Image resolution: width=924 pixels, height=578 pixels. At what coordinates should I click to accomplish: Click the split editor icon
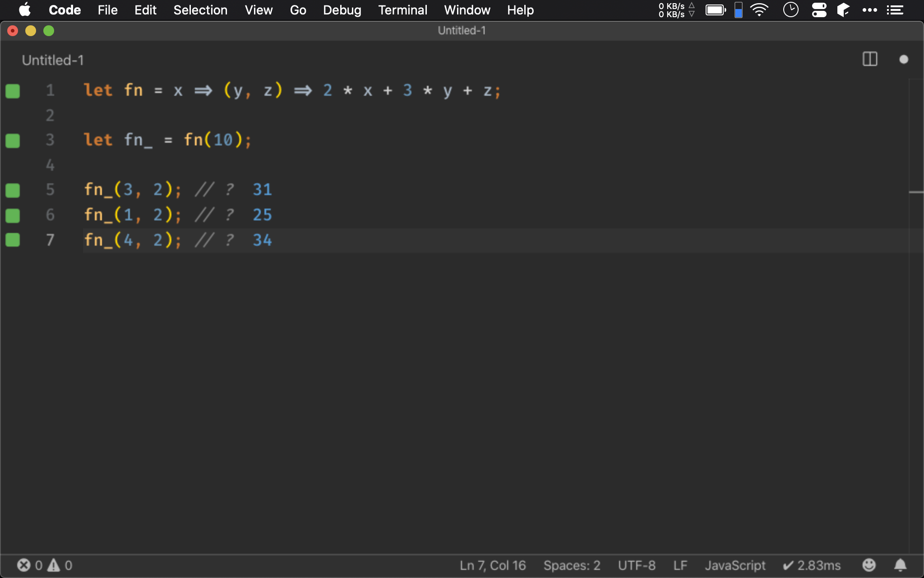869,59
